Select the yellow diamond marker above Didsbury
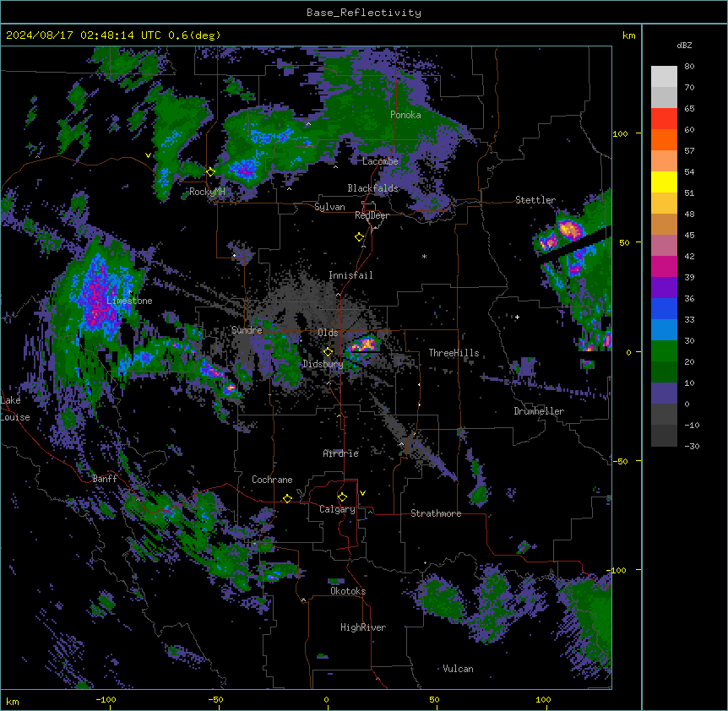The width and height of the screenshot is (728, 711). point(328,352)
